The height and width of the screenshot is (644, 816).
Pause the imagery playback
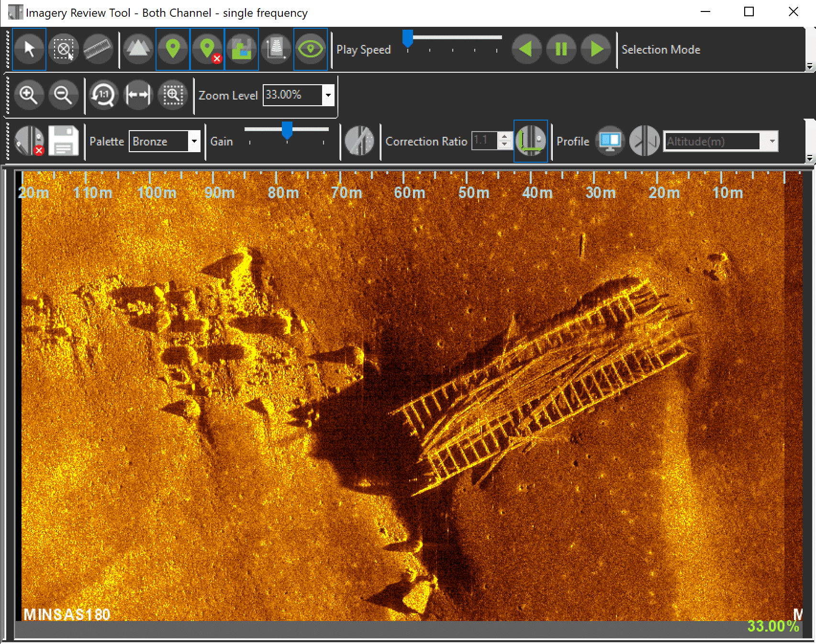561,49
